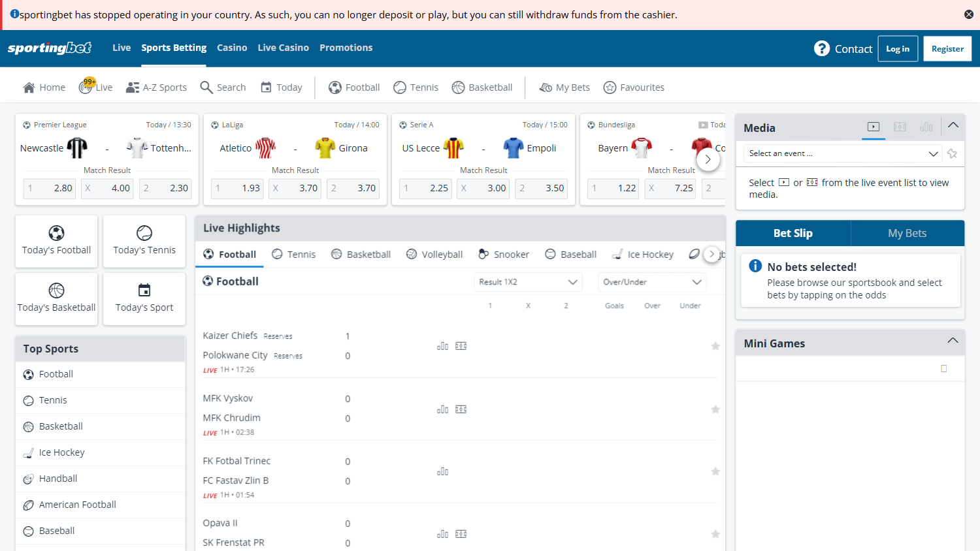Collapse the Media panel
The width and height of the screenshot is (980, 551).
[x=953, y=125]
